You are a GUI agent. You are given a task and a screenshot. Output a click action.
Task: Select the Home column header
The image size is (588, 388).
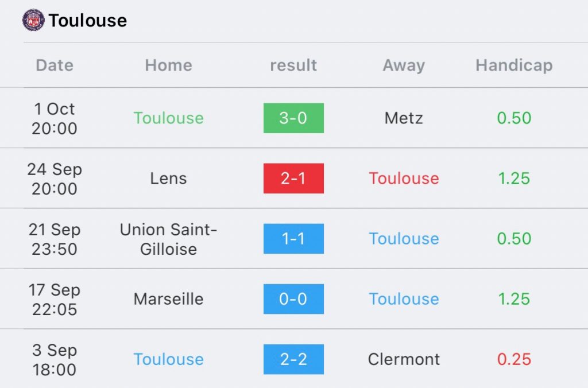point(169,65)
